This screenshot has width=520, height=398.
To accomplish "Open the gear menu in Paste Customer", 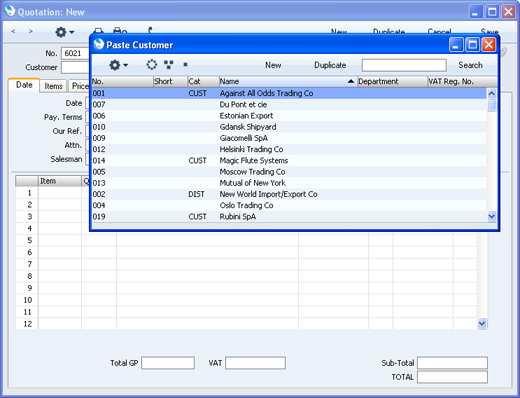I will click(118, 65).
